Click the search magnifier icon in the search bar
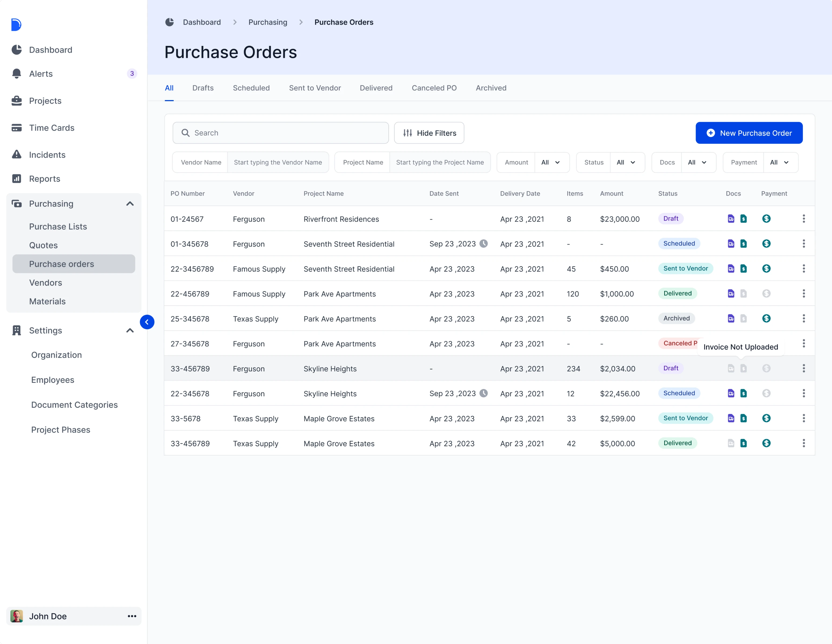This screenshot has height=644, width=832. pos(186,133)
